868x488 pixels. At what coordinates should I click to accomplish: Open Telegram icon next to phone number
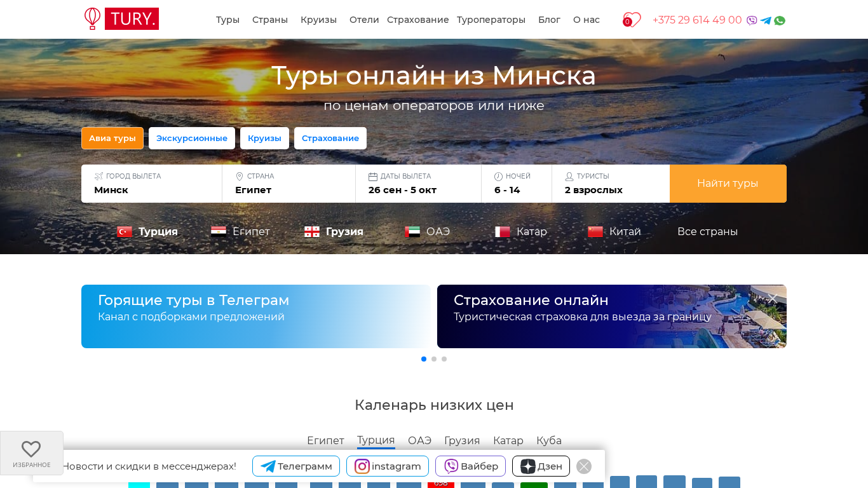tap(766, 20)
